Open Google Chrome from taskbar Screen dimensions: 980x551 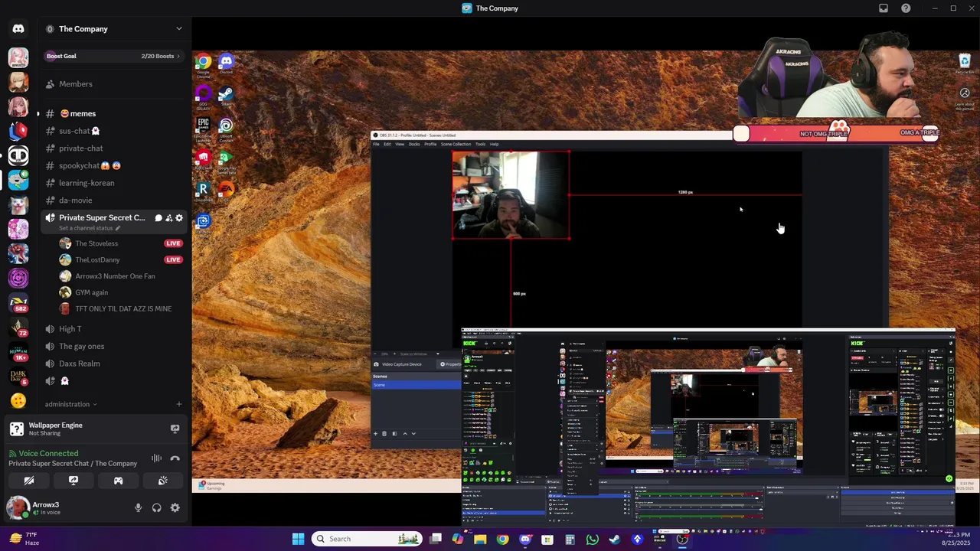[502, 539]
